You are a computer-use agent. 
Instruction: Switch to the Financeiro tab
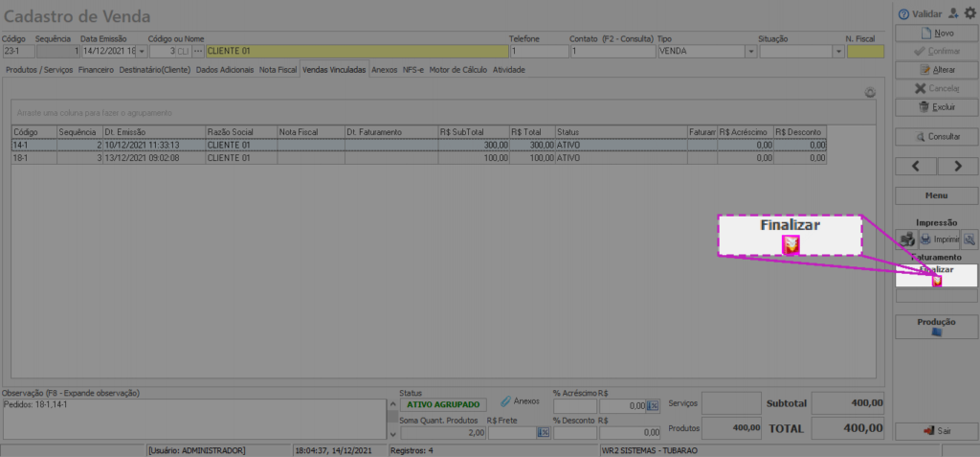click(96, 70)
